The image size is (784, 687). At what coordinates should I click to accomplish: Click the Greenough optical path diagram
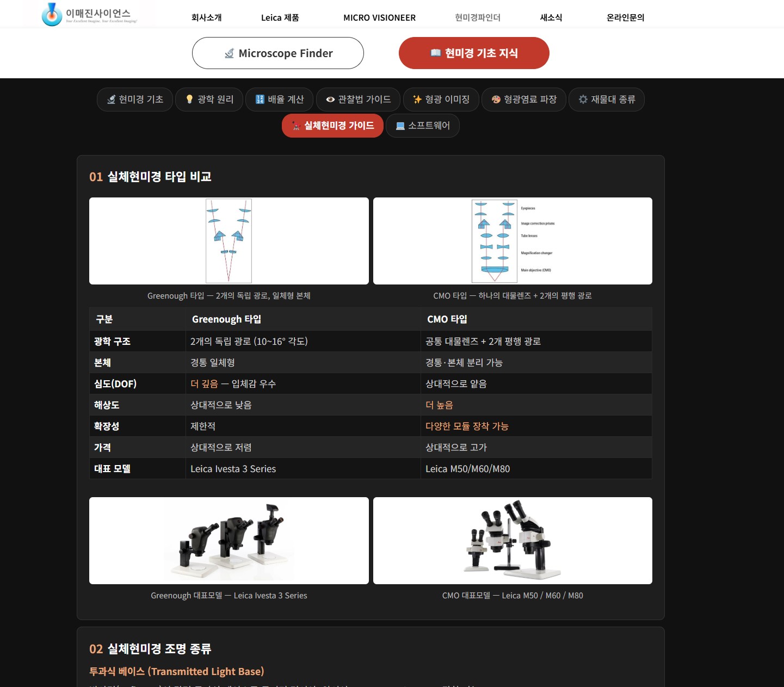(229, 241)
